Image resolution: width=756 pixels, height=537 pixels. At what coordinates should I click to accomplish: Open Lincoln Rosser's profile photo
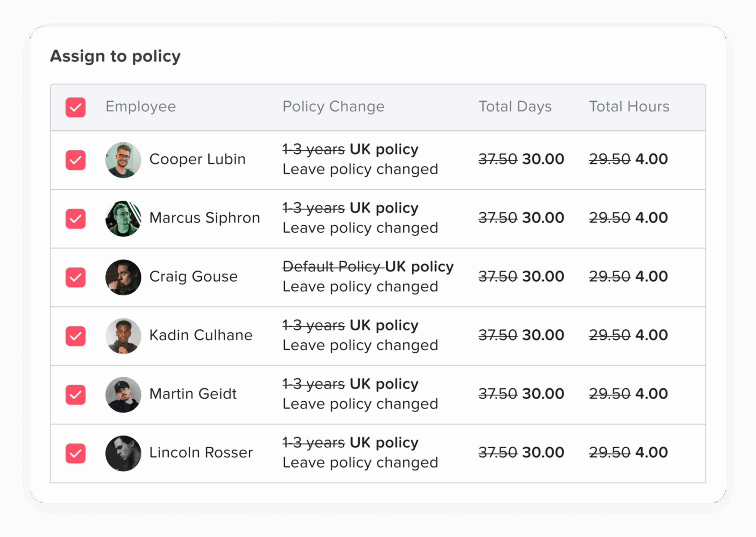123,453
